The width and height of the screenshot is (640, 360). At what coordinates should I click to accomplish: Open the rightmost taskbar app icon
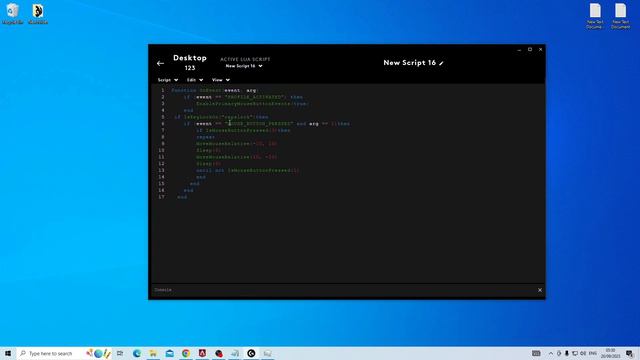pos(267,353)
